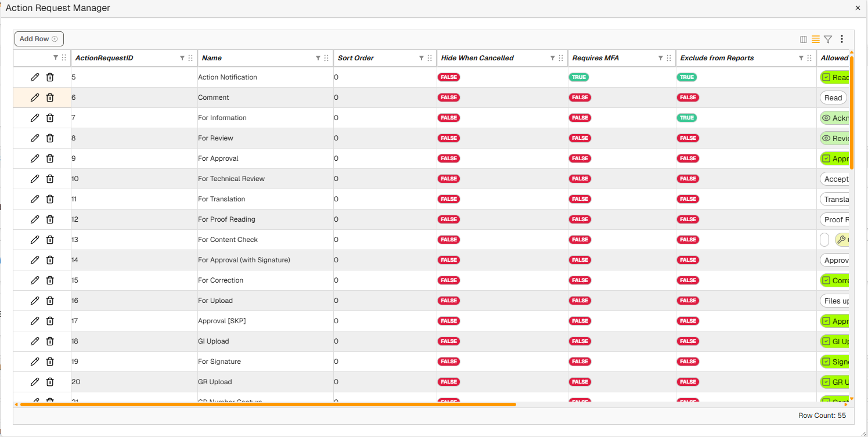Open the column chooser icon
This screenshot has height=437, width=868.
804,39
